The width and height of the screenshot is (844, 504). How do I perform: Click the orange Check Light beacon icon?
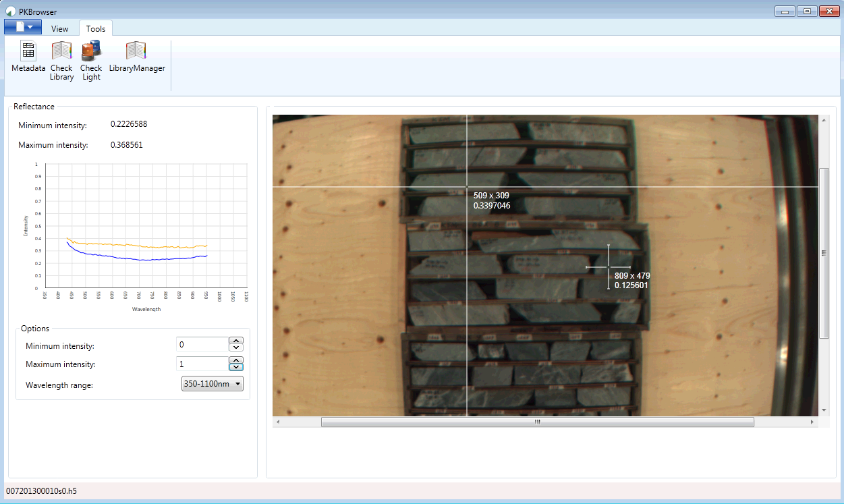[x=91, y=51]
